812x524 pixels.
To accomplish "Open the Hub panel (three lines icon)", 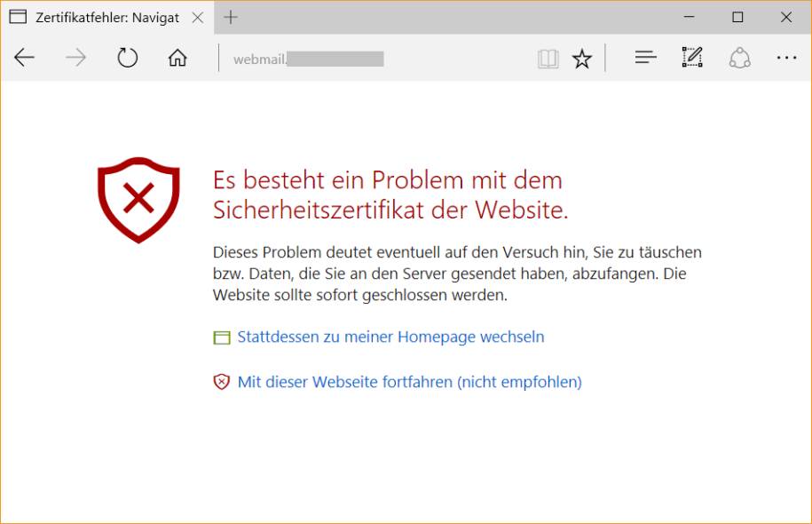I will pyautogui.click(x=645, y=57).
